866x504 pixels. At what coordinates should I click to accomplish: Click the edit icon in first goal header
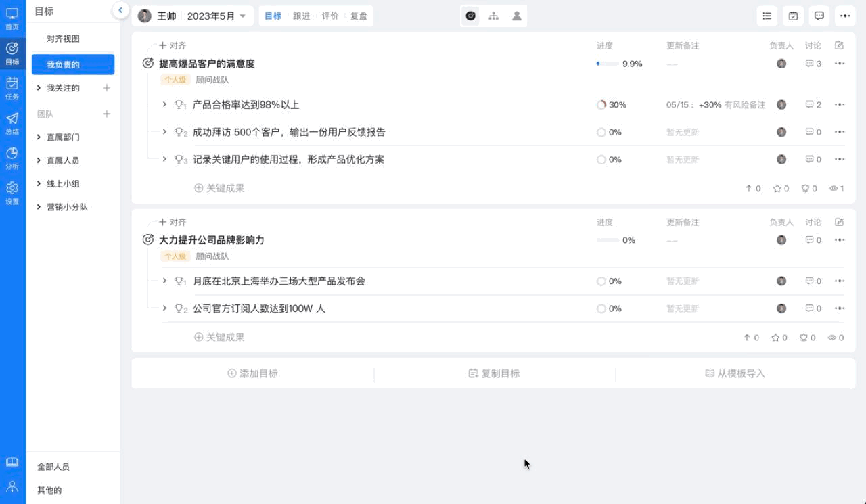[839, 45]
